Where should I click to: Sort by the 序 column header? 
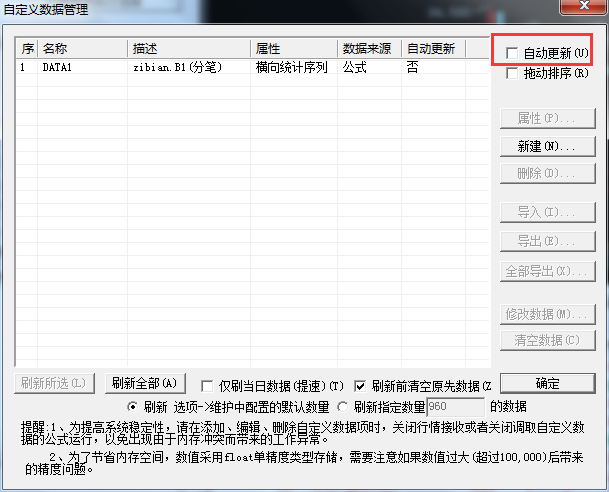27,49
